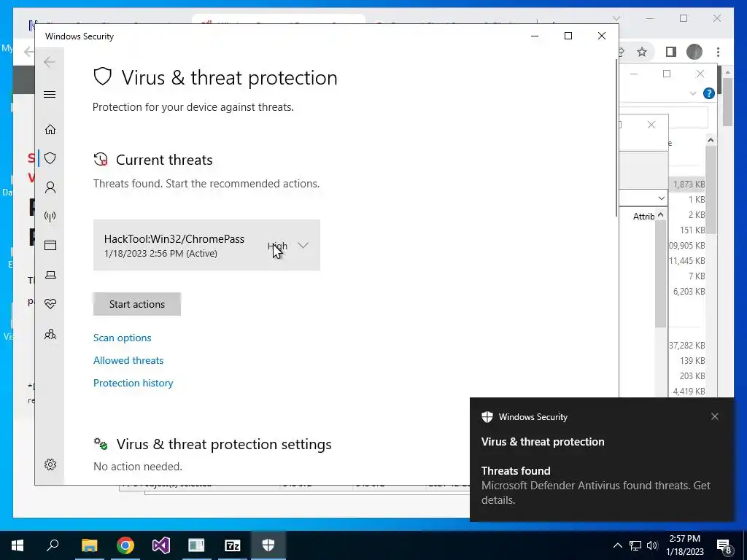This screenshot has width=747, height=560.
Task: Open Chrome three-dot menu
Action: tap(718, 52)
